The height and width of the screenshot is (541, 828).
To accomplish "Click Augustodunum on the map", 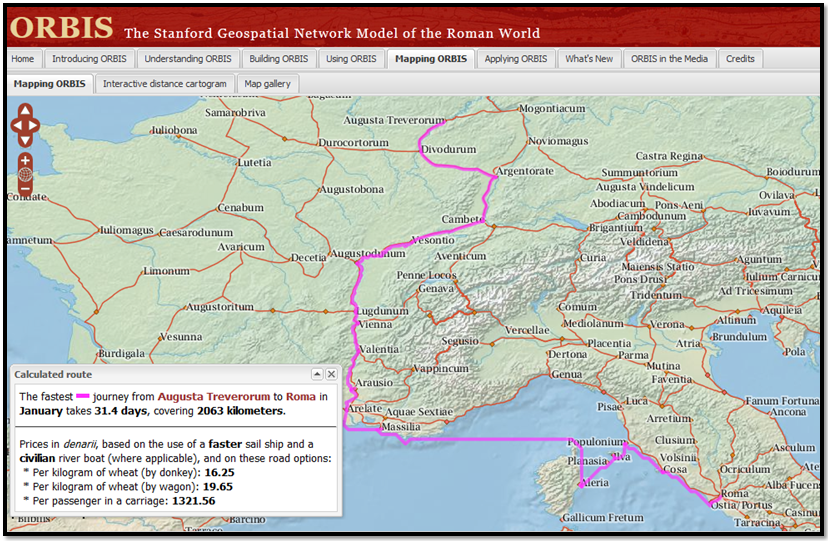I will pyautogui.click(x=368, y=253).
